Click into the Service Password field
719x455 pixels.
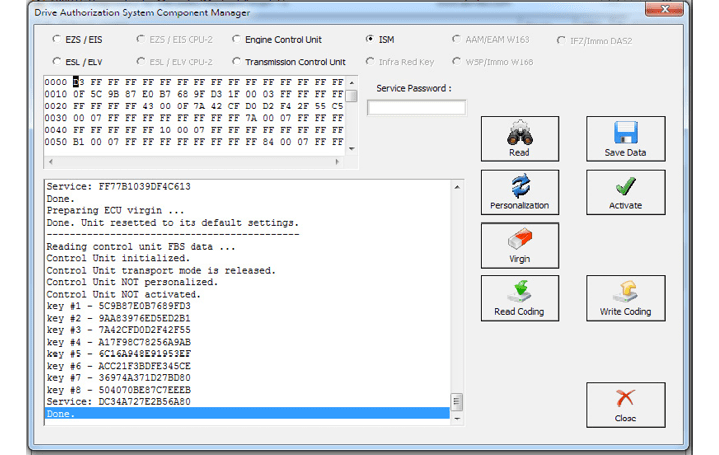tap(416, 108)
